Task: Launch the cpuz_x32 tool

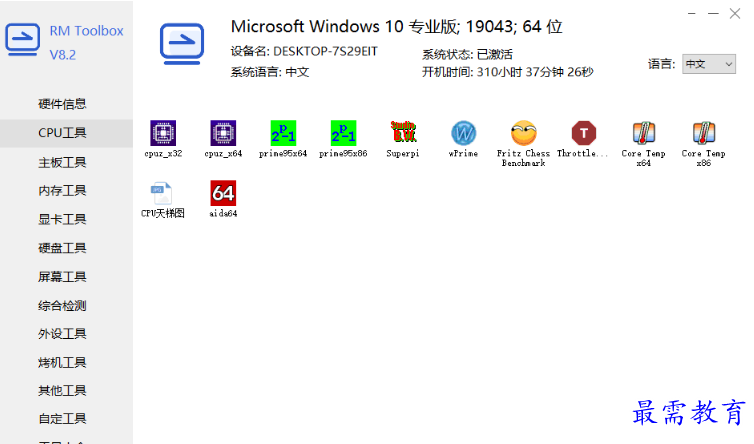Action: tap(163, 139)
